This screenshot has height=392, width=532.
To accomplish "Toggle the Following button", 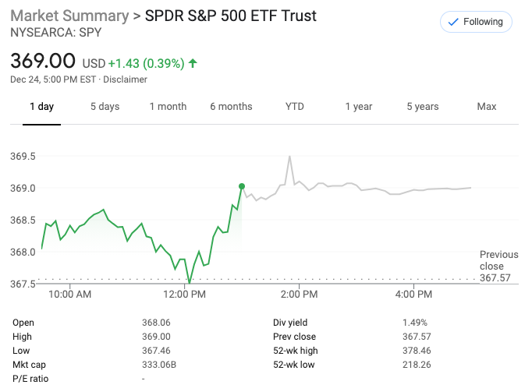I will click(x=476, y=22).
